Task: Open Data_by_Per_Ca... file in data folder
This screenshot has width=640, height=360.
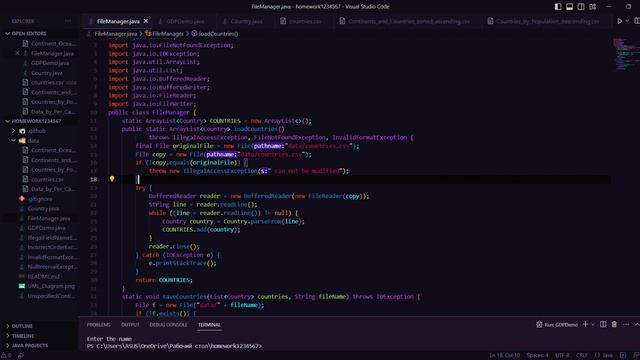Action: click(53, 189)
